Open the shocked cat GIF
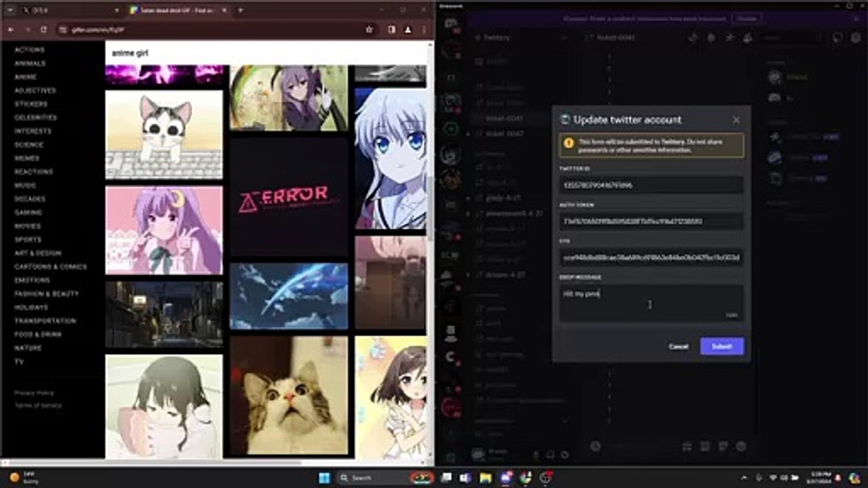This screenshot has width=868, height=488. [x=289, y=396]
